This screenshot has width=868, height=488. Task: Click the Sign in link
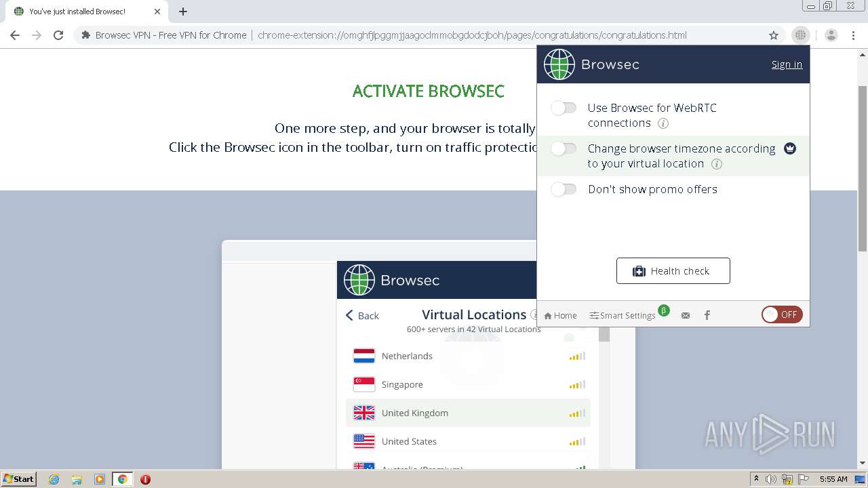[x=787, y=64]
